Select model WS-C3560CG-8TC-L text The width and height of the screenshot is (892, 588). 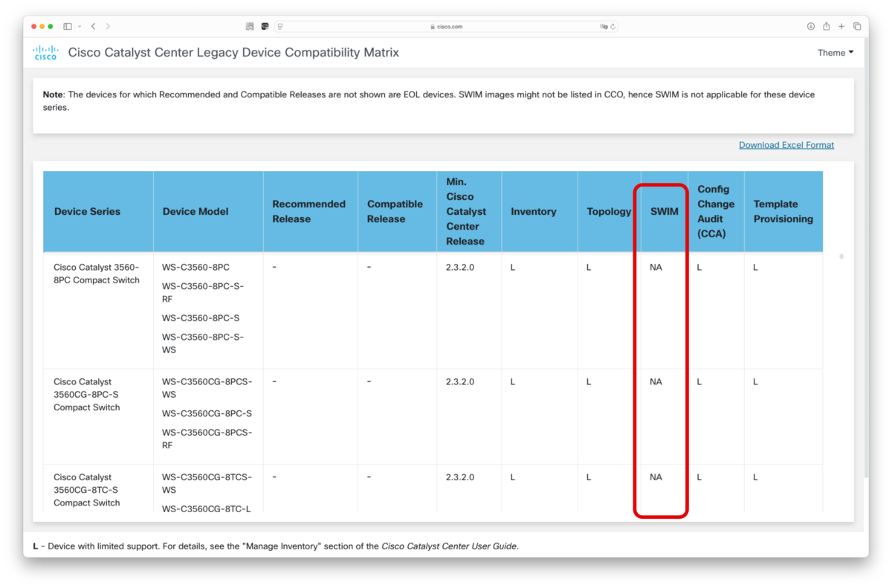(207, 508)
